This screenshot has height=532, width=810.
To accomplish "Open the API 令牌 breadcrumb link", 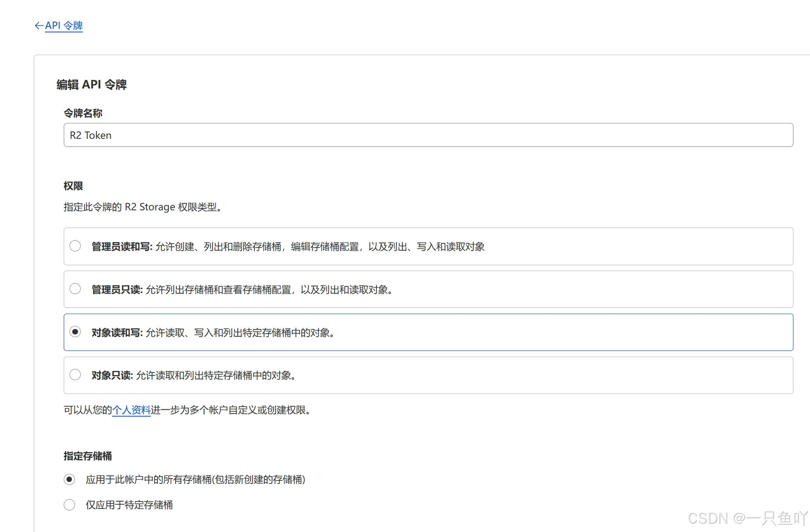I will [x=64, y=26].
